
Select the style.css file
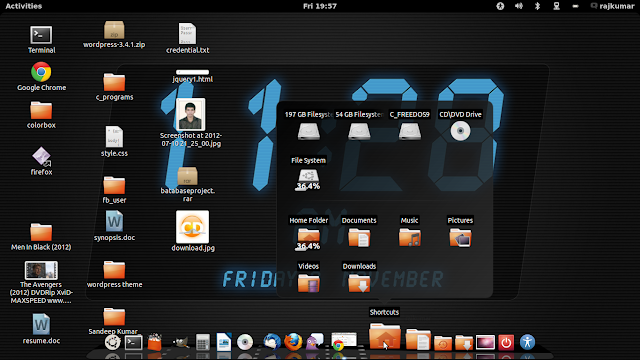tap(114, 137)
